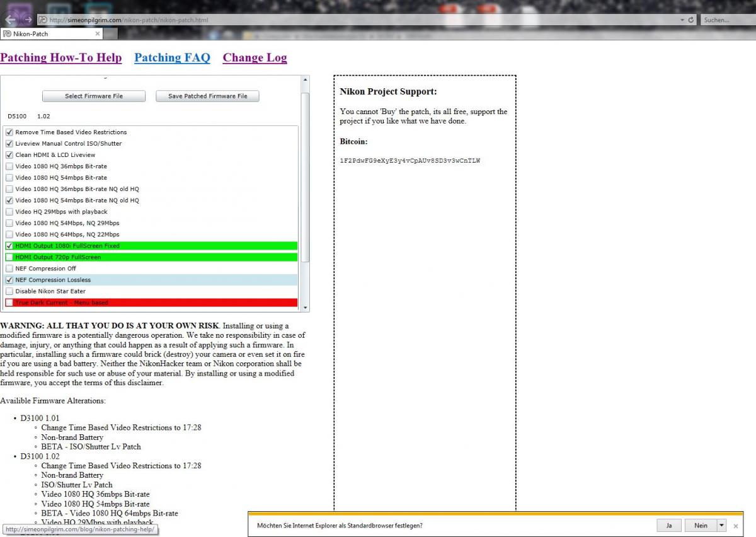756x537 pixels.
Task: Open the Patching FAQ link
Action: (x=172, y=57)
